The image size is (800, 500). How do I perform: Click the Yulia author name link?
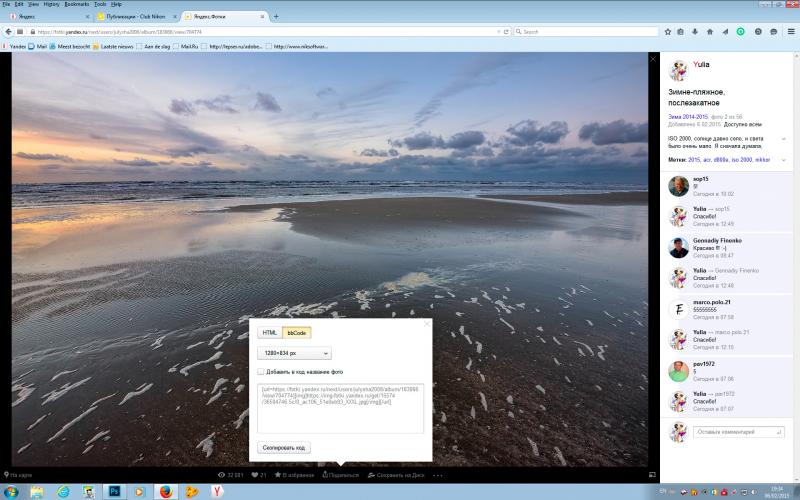pos(701,64)
